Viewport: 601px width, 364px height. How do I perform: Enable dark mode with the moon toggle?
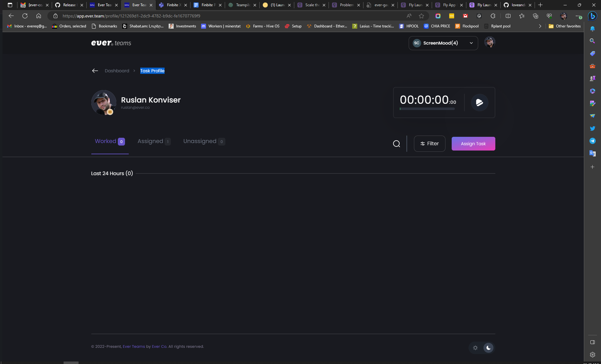tap(488, 348)
